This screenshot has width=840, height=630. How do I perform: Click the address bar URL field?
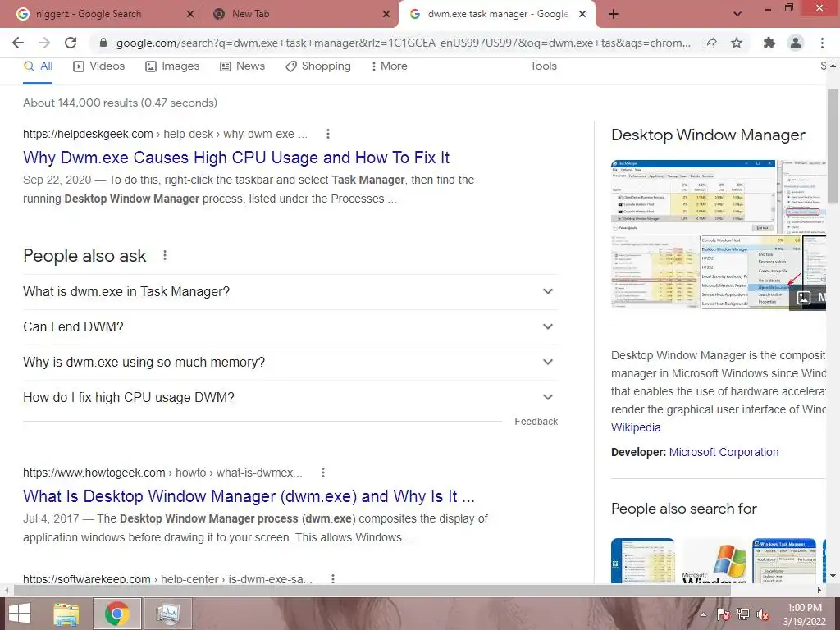(403, 43)
